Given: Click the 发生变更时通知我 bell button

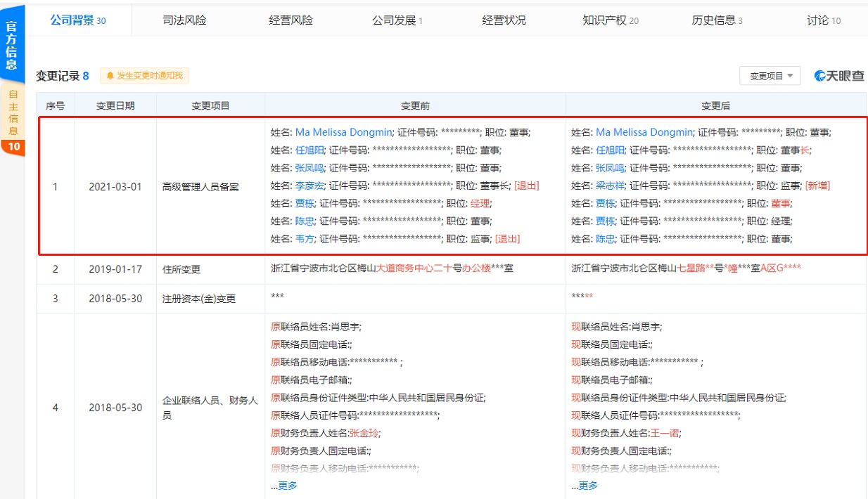Looking at the screenshot, I should tap(144, 75).
